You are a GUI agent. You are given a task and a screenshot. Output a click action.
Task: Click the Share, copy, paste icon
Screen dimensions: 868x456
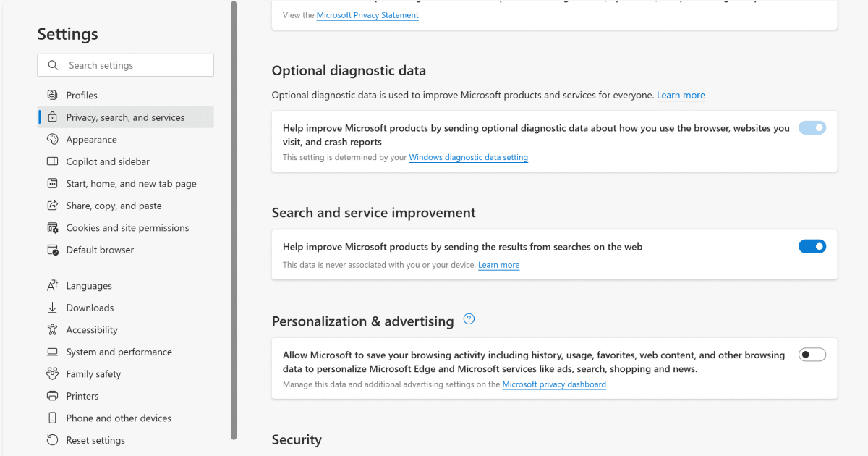tap(52, 206)
